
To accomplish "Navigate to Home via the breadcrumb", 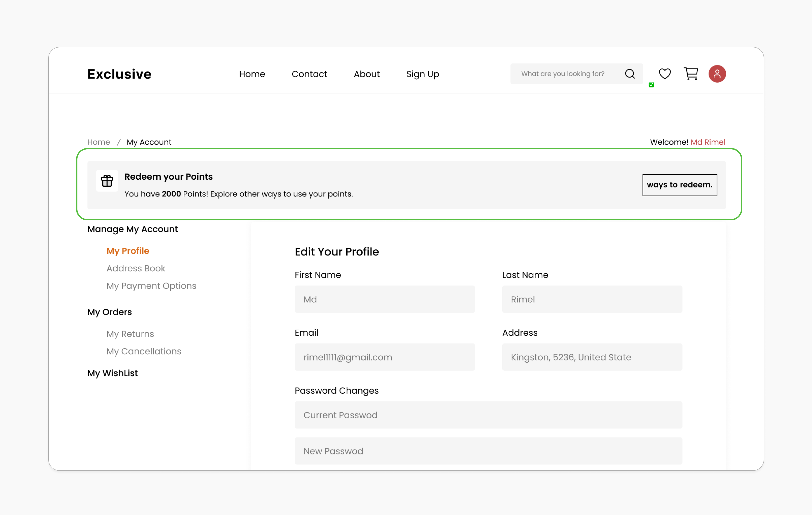I will [98, 142].
